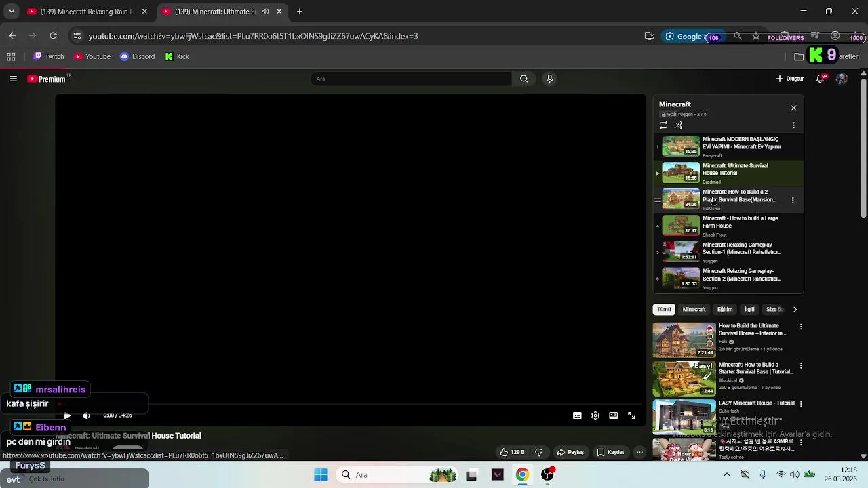Open the YouTube hamburger guide menu
868x488 pixels.
coord(13,79)
